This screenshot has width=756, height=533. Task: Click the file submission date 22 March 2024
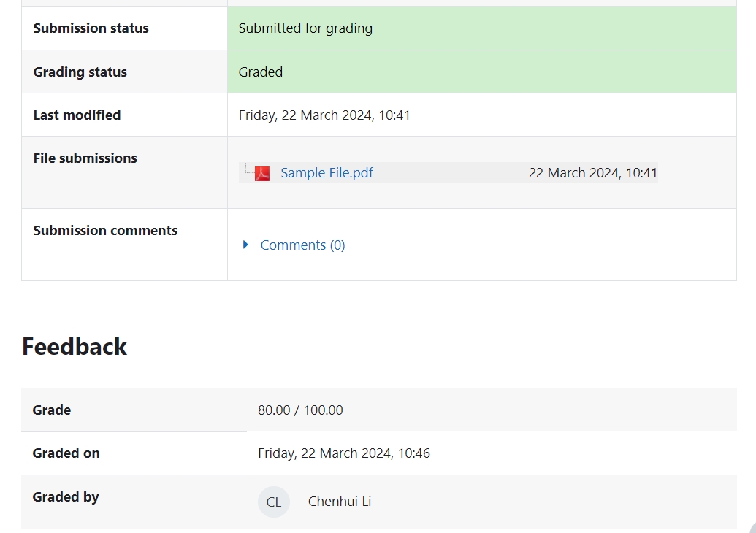click(x=592, y=172)
